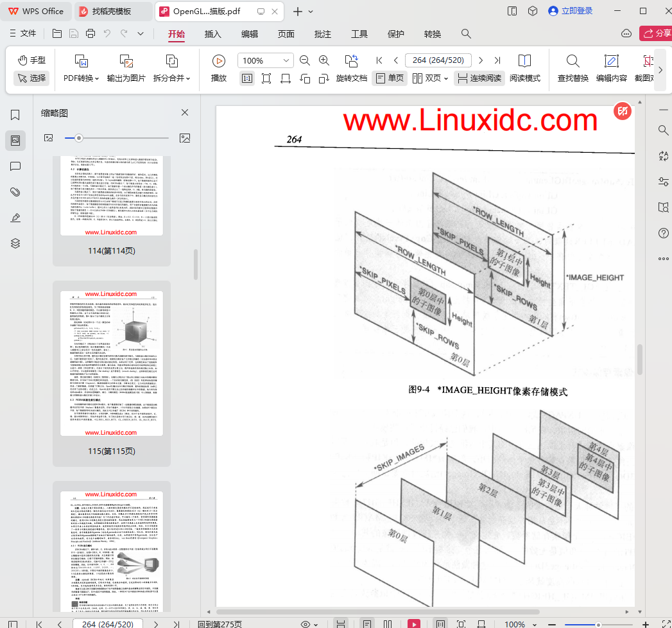Set actual size 1:1 view
Viewport: 672px width, 628px height.
[247, 78]
